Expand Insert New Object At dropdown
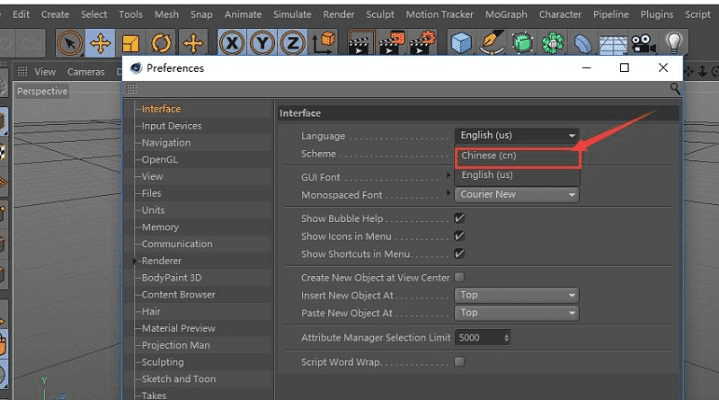The image size is (719, 400). [517, 295]
